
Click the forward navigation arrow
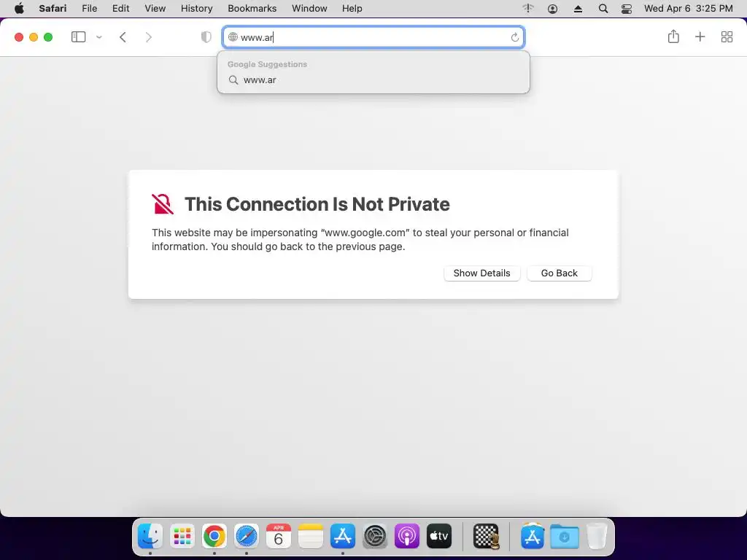pos(149,37)
